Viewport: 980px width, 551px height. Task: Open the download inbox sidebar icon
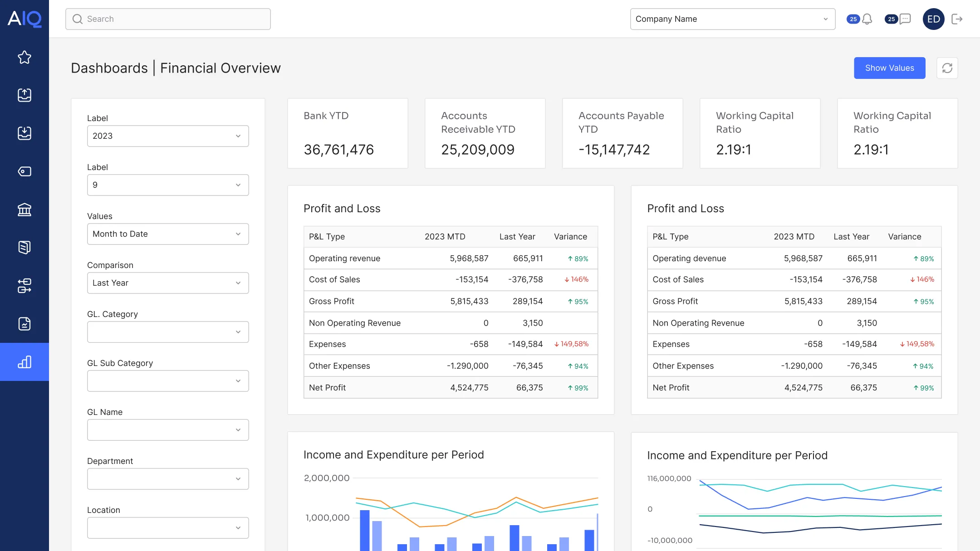[24, 133]
